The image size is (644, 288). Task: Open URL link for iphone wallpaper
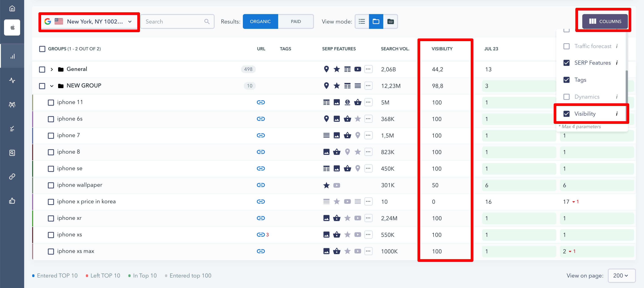point(261,185)
